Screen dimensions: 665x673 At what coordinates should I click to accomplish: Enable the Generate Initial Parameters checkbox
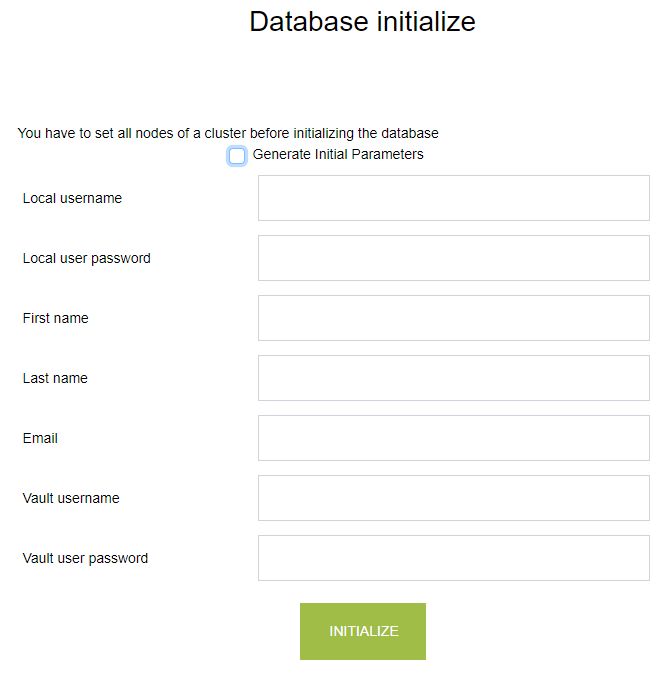pos(237,156)
